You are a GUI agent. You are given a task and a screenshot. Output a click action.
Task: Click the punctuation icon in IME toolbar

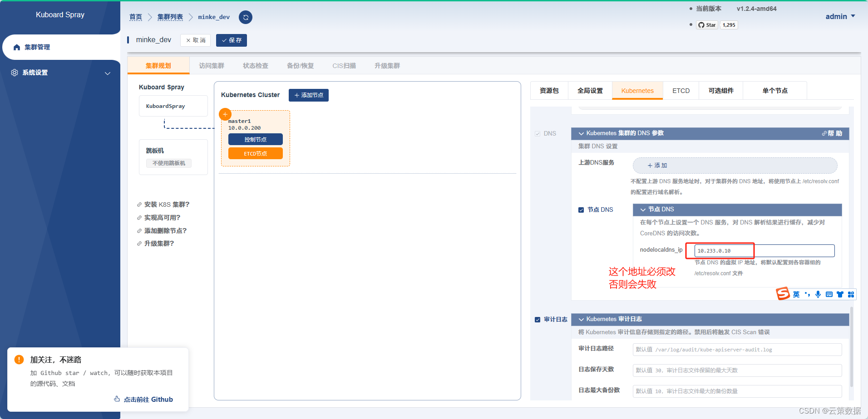pyautogui.click(x=807, y=294)
